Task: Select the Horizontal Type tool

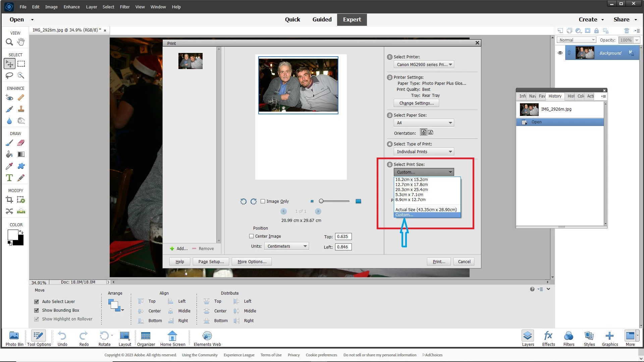Action: [x=9, y=178]
